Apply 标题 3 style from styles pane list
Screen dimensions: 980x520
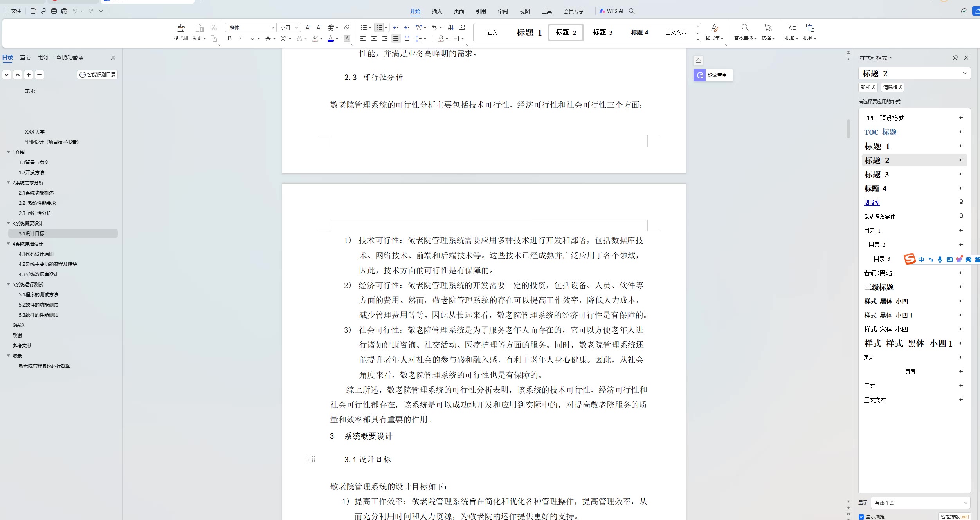click(x=914, y=174)
